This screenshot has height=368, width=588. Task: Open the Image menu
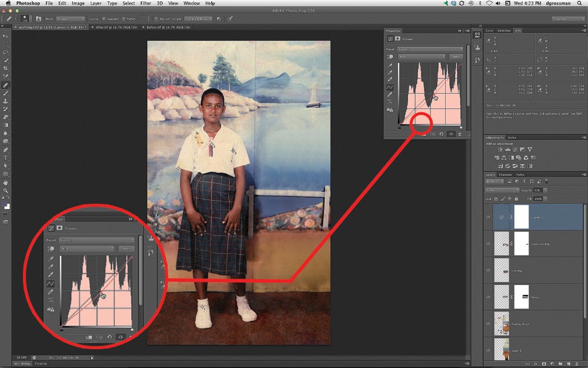78,4
